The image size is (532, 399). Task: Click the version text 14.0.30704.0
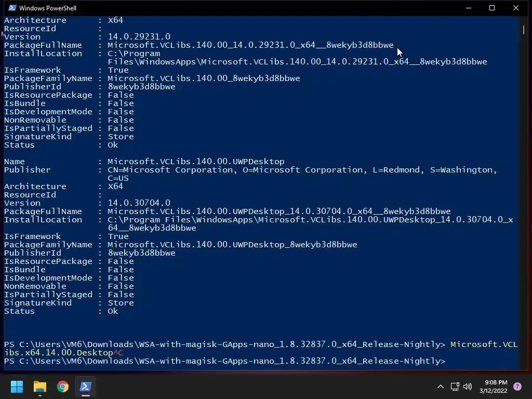(139, 203)
